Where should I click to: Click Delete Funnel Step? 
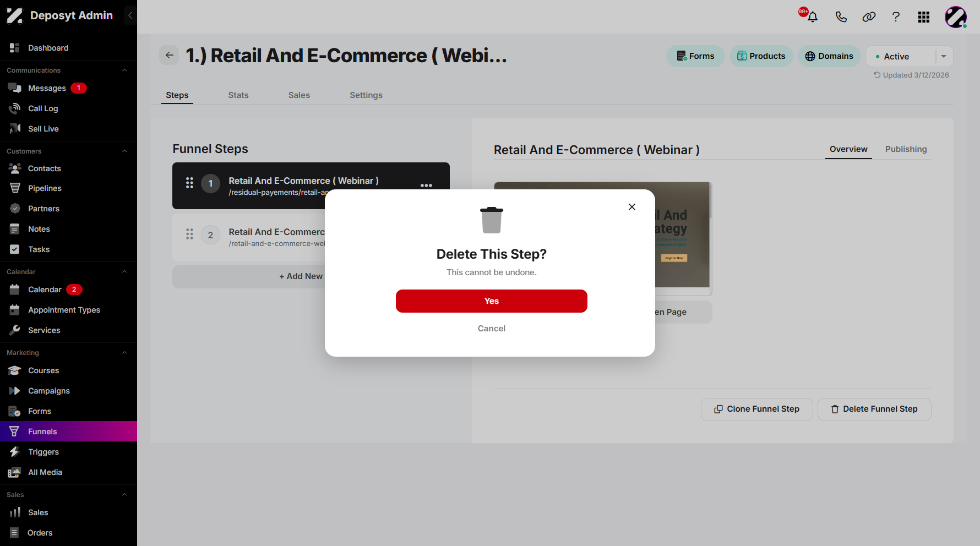(874, 409)
